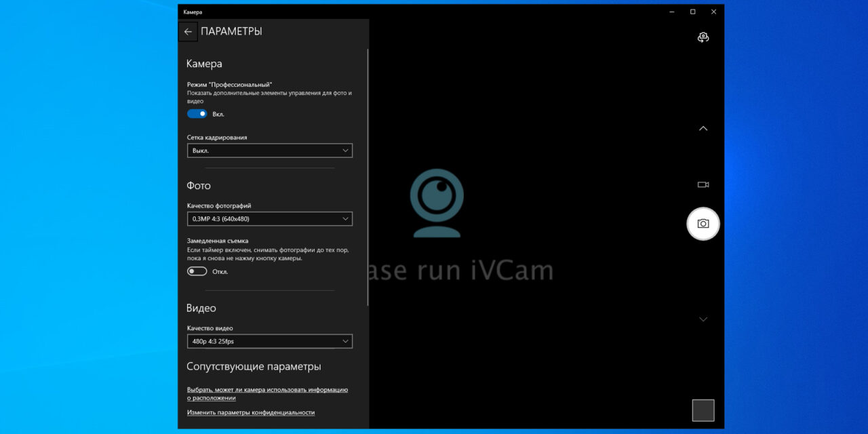Click the ПАРАМЕТРЫ title text
Viewport: 868px width, 434px height.
(231, 32)
